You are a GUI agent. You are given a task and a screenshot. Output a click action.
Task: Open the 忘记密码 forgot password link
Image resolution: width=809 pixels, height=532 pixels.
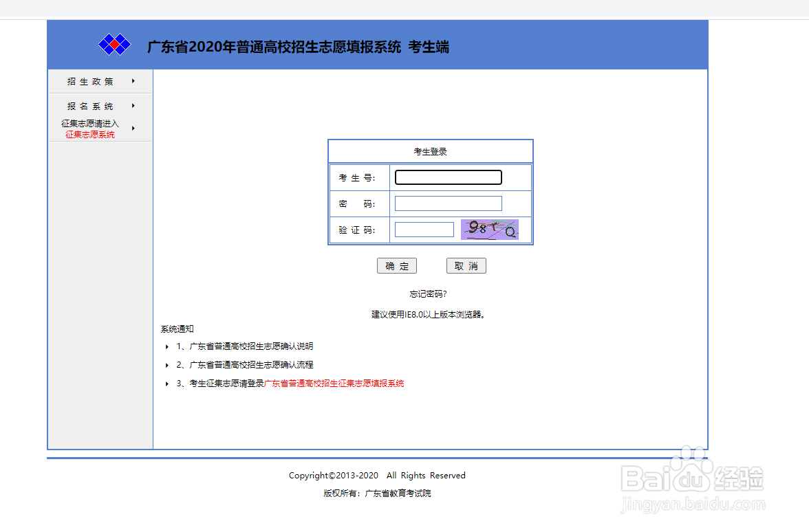428,293
